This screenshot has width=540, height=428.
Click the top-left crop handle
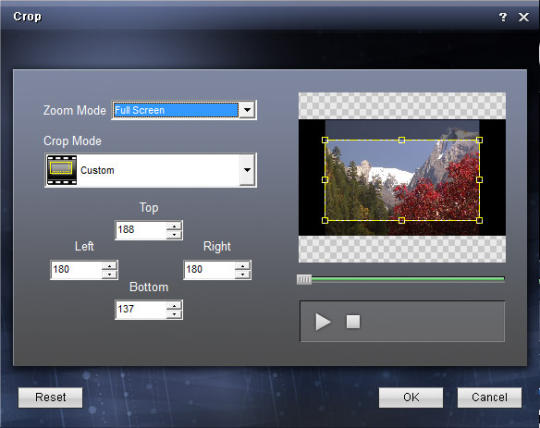tap(325, 140)
